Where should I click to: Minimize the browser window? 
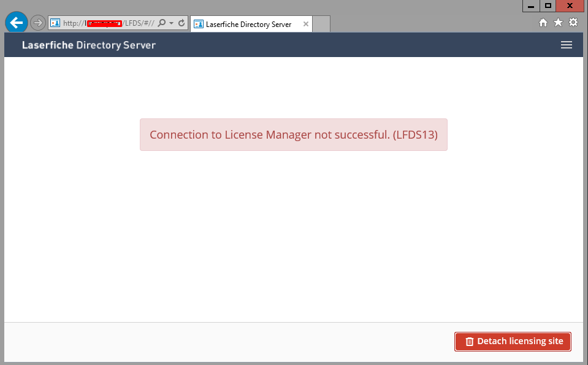(x=531, y=6)
